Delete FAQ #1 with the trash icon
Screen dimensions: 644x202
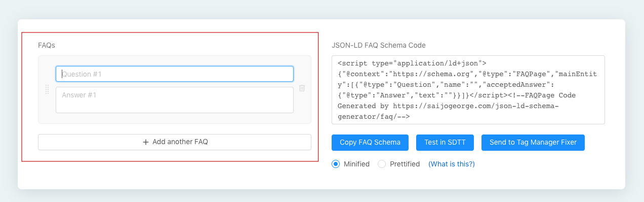(302, 88)
